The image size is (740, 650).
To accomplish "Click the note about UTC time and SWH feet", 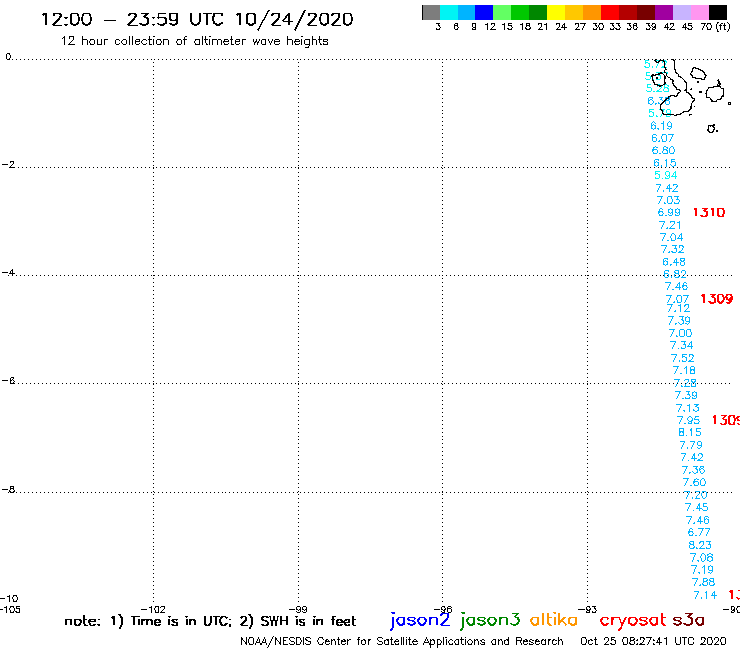I will (x=210, y=621).
